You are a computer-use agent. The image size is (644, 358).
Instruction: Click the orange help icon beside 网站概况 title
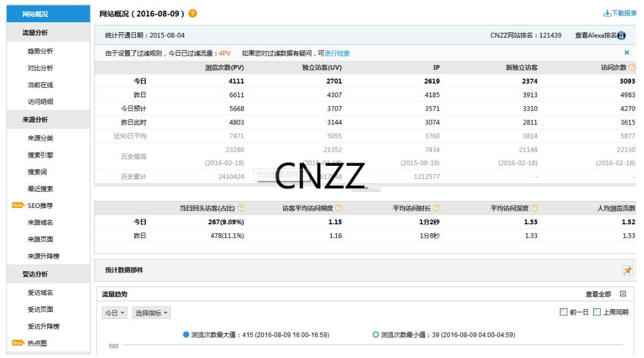tap(193, 13)
